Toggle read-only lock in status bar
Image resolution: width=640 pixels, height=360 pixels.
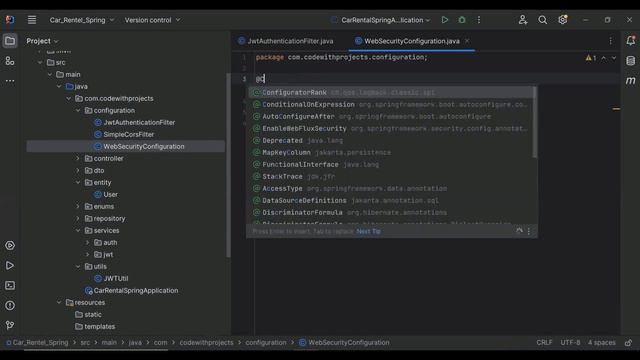(629, 342)
